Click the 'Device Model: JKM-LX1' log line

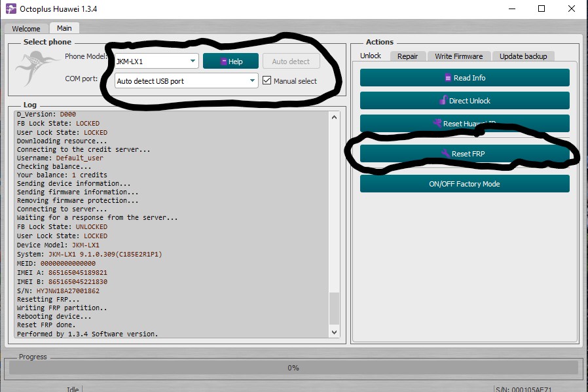click(58, 245)
